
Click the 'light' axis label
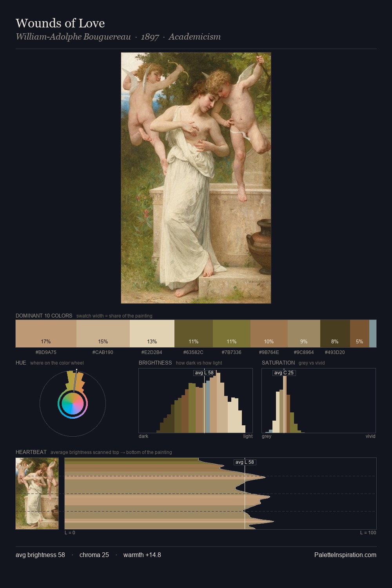(x=248, y=436)
